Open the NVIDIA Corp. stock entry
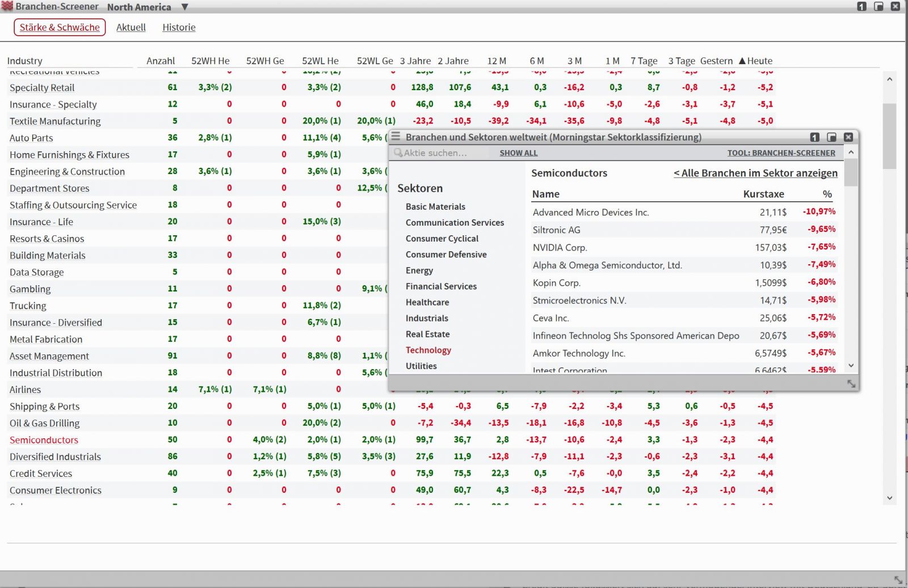Screen dimensions: 908x588 [x=560, y=248]
